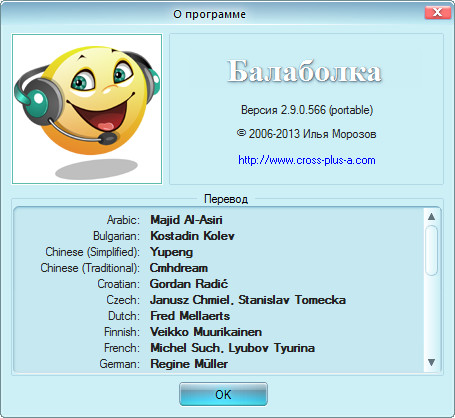The image size is (455, 418).
Task: Click the О программе title bar text
Action: tap(210, 14)
